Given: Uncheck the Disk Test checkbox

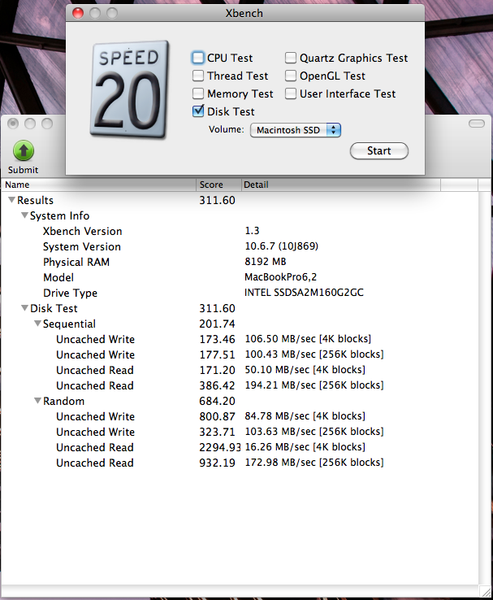Looking at the screenshot, I should tap(198, 111).
